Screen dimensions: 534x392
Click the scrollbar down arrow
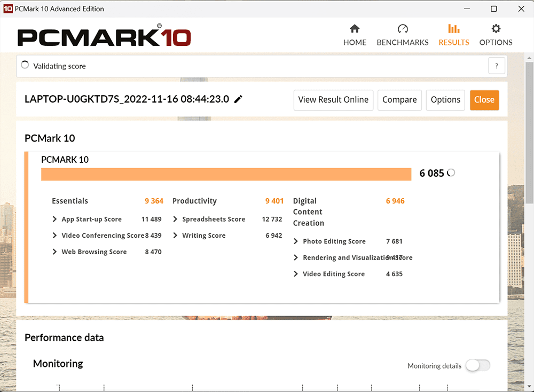(529, 387)
